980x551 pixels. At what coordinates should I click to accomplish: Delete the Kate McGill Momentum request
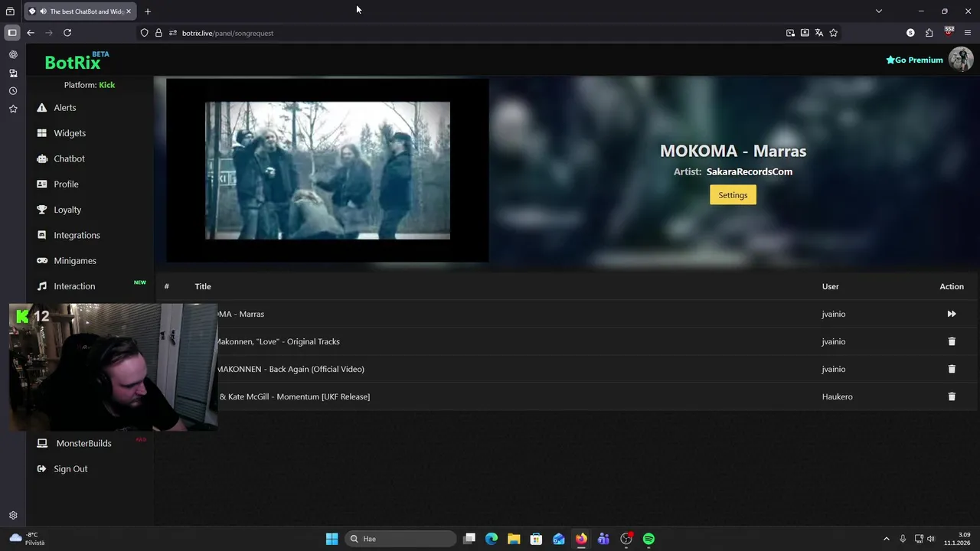coord(952,396)
